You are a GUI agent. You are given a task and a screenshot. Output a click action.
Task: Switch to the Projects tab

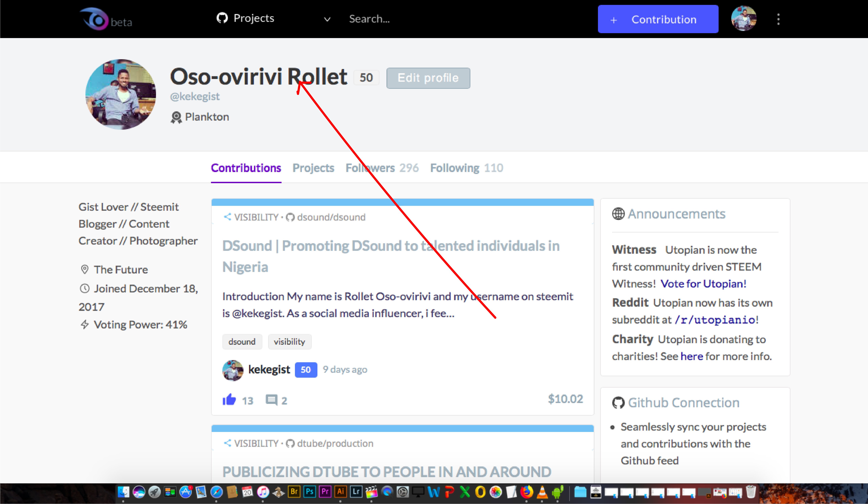coord(313,168)
